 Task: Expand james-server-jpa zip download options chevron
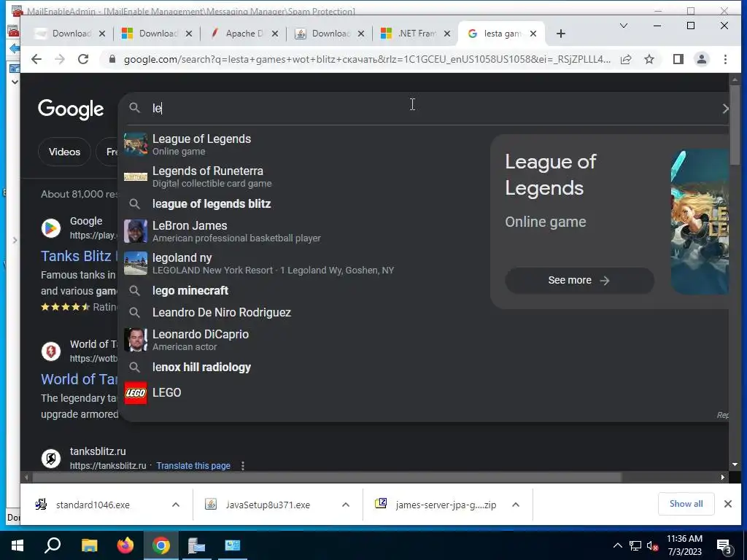pos(516,505)
